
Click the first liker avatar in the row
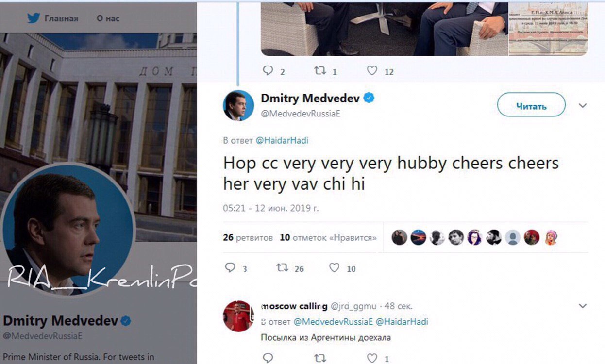coord(399,237)
